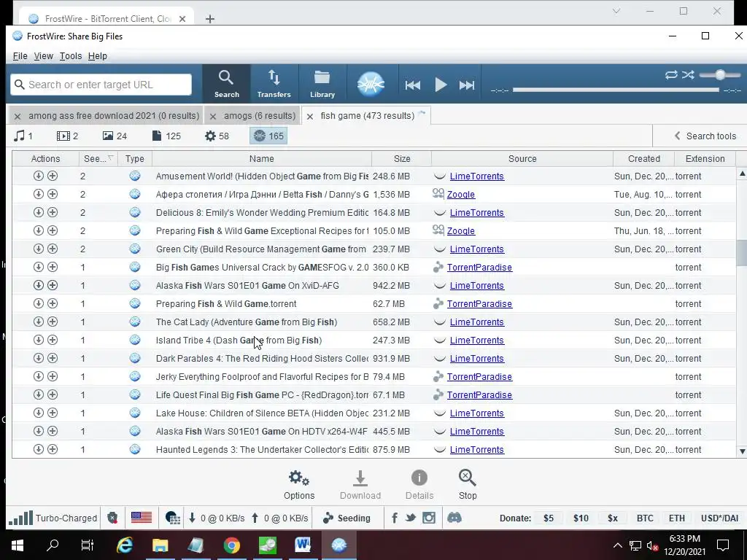Screen dimensions: 747x560
Task: Stop the current search
Action: [x=468, y=485]
